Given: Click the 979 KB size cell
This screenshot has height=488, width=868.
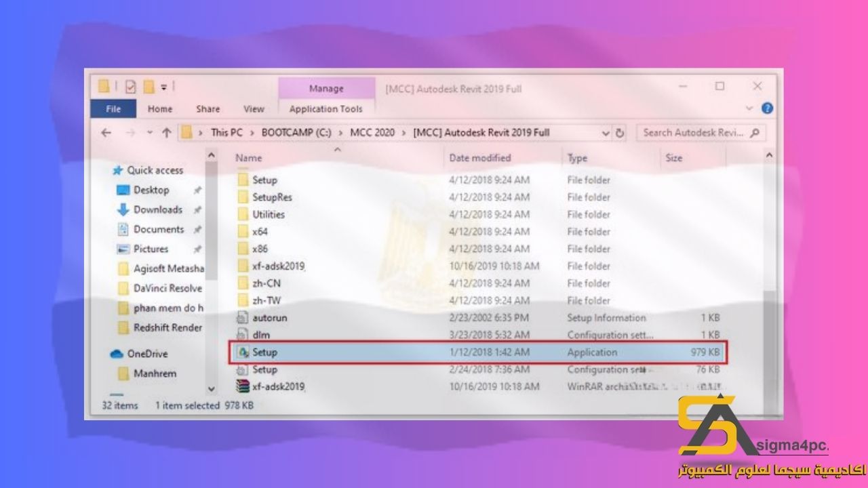Looking at the screenshot, I should point(704,352).
